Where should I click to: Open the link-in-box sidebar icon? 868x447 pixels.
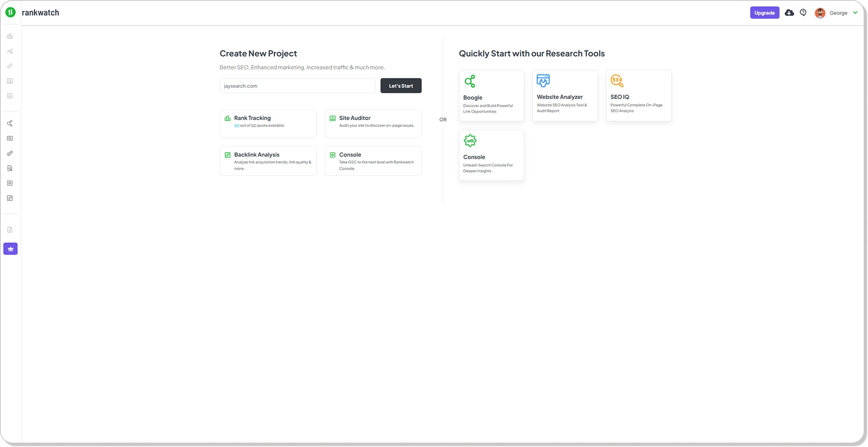point(10,198)
